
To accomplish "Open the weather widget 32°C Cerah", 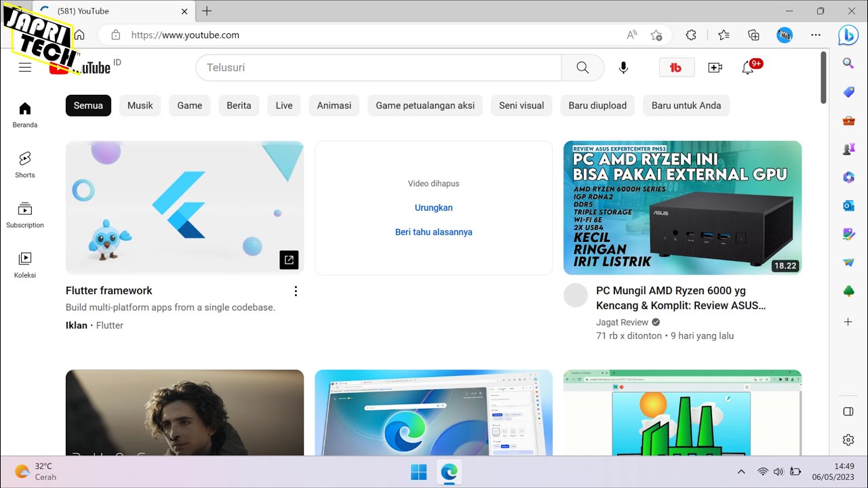I will (36, 472).
